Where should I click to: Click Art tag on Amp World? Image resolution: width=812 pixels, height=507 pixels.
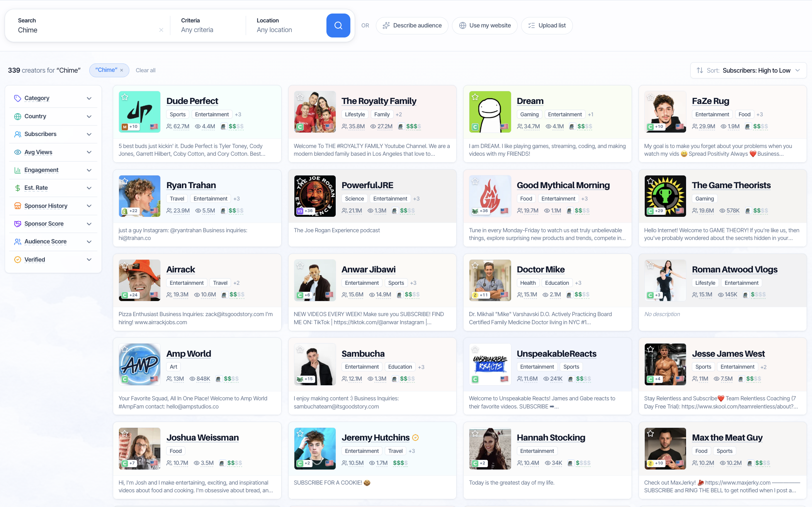(x=173, y=367)
